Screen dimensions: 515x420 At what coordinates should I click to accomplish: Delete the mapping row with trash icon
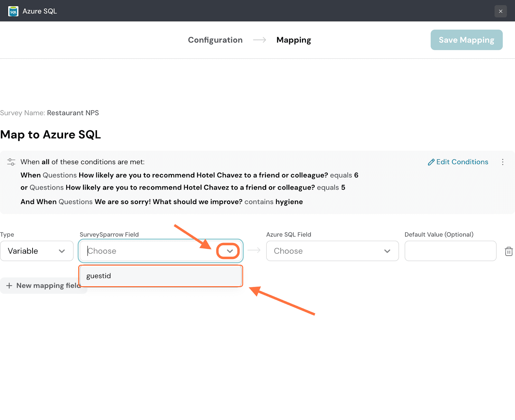[509, 251]
